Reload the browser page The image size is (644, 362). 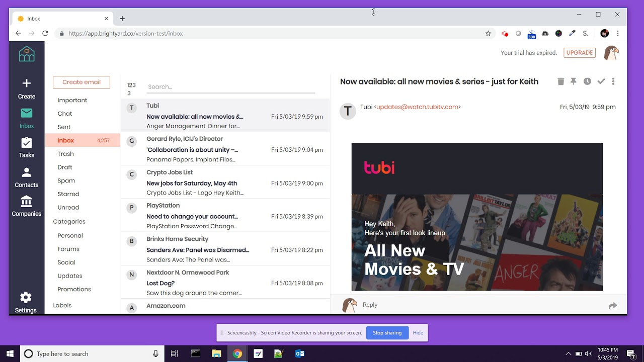[x=45, y=33]
